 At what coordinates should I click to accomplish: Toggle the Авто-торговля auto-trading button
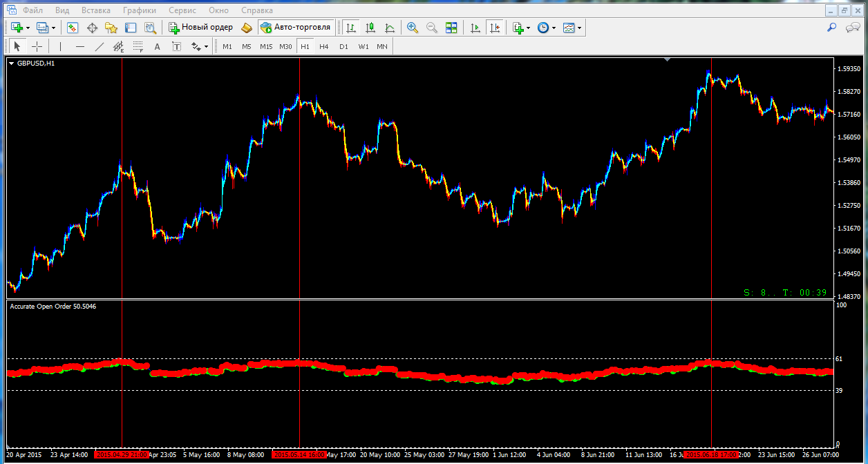[x=295, y=28]
